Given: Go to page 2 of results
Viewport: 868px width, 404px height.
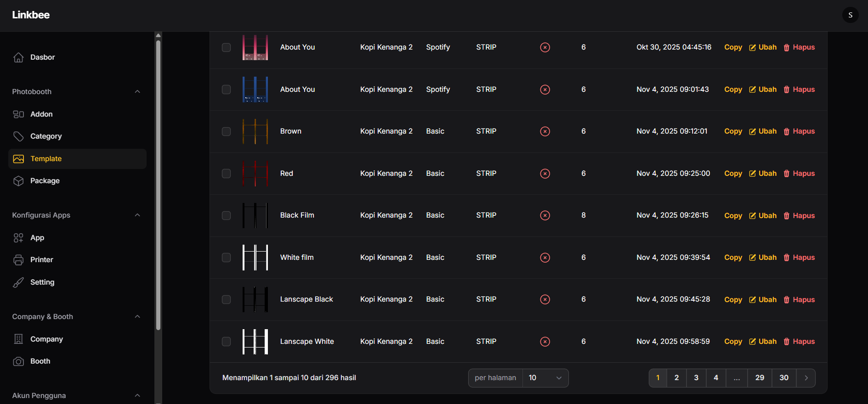Looking at the screenshot, I should tap(676, 378).
